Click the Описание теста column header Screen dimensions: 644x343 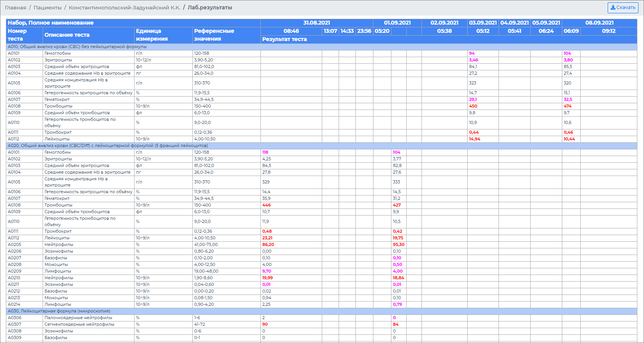point(67,35)
